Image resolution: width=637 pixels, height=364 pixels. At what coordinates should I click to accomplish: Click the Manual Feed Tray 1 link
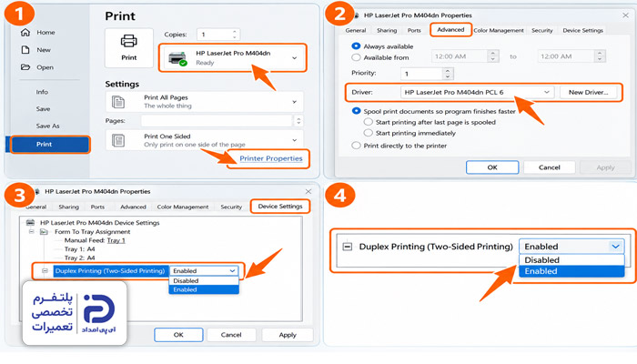point(116,240)
